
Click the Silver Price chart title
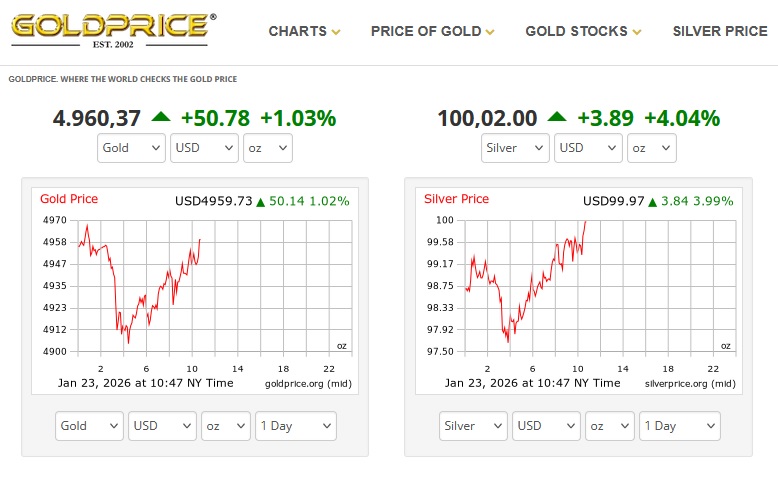pos(456,199)
